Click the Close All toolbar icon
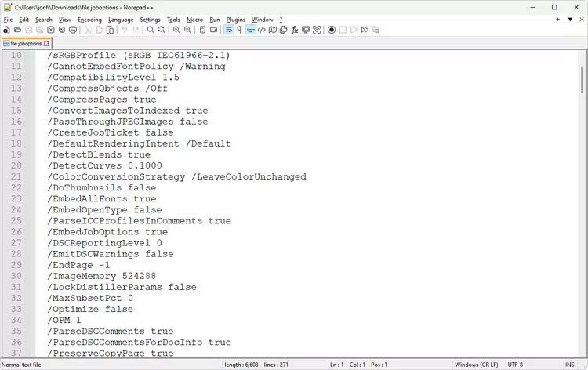Screen dimensions: 588x370 [x=62, y=30]
